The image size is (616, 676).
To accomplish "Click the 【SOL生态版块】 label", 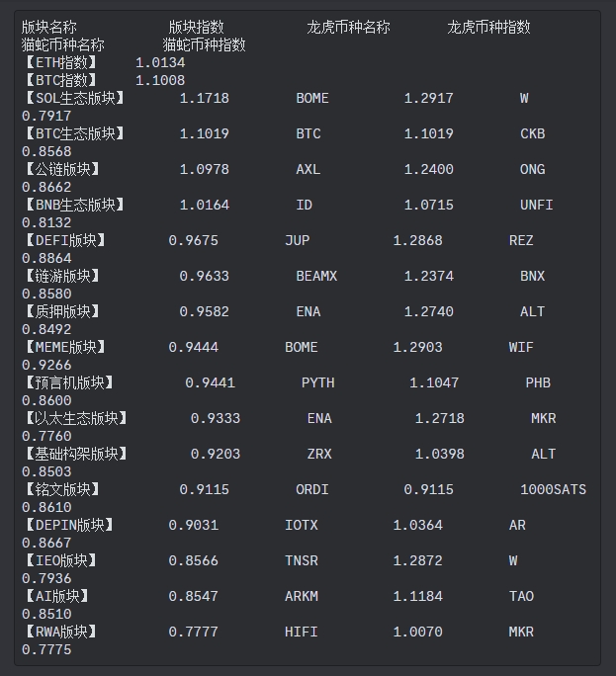I will tap(74, 98).
